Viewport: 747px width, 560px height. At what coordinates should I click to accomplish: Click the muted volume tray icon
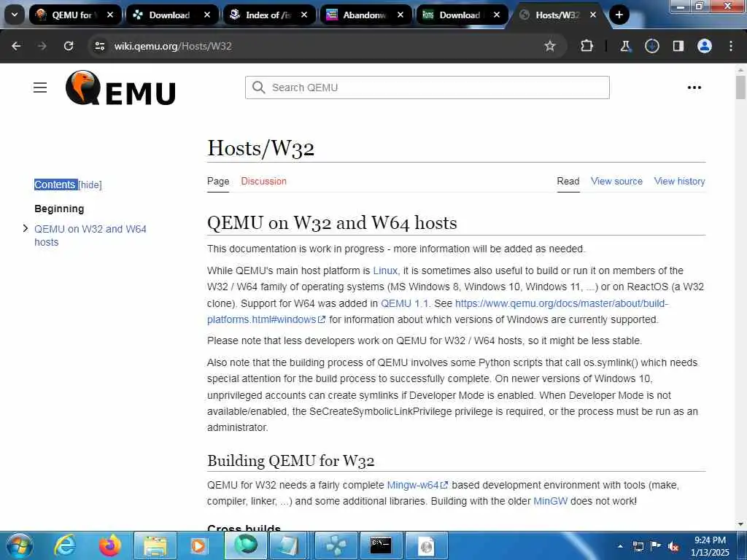[673, 547]
